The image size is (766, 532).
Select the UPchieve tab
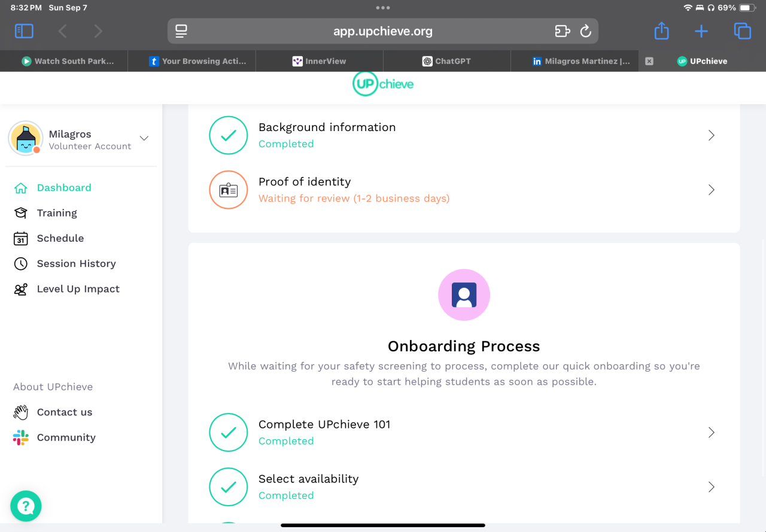tap(702, 61)
